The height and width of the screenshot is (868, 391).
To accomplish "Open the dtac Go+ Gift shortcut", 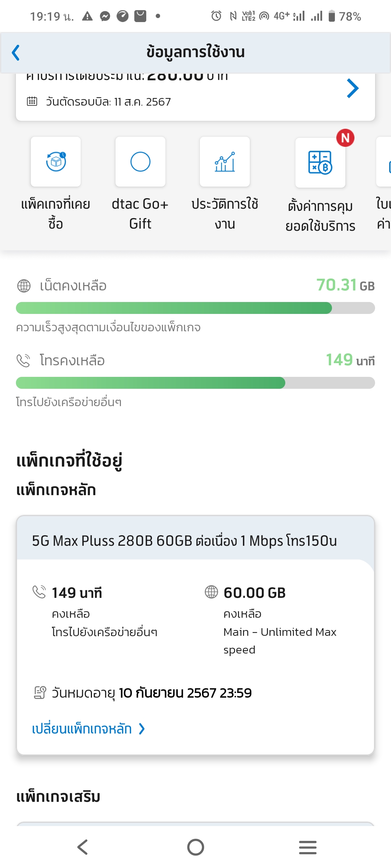I will pos(140,162).
